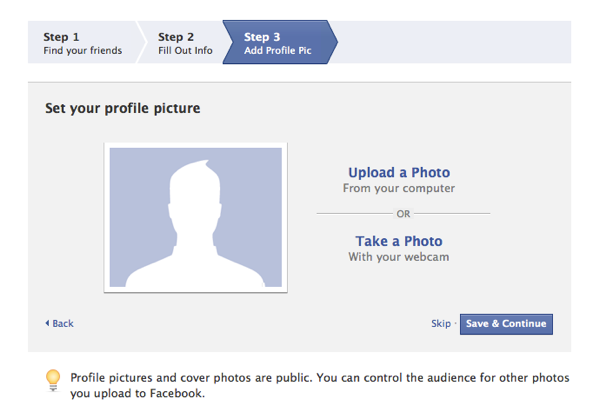
Task: Click the lightbulb tip icon
Action: point(54,380)
